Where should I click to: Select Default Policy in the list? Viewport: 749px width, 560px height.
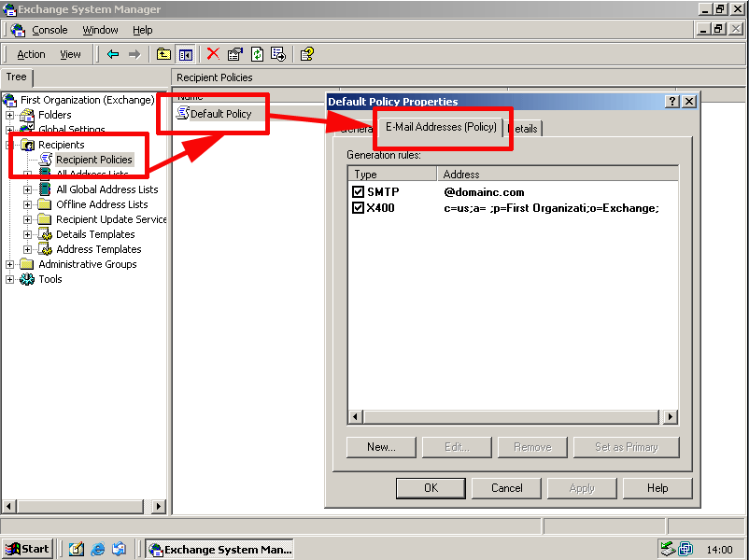[x=220, y=114]
